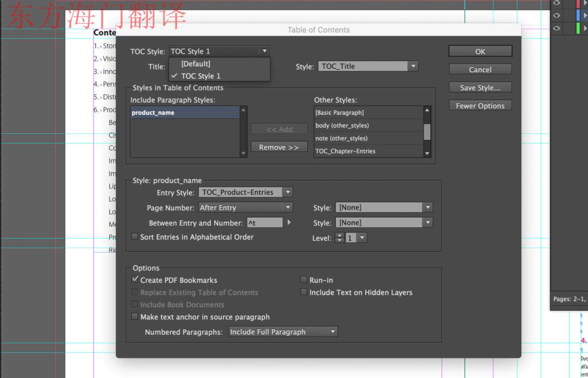The height and width of the screenshot is (378, 588).
Task: Increase Level with the stepper up arrow
Action: point(339,236)
